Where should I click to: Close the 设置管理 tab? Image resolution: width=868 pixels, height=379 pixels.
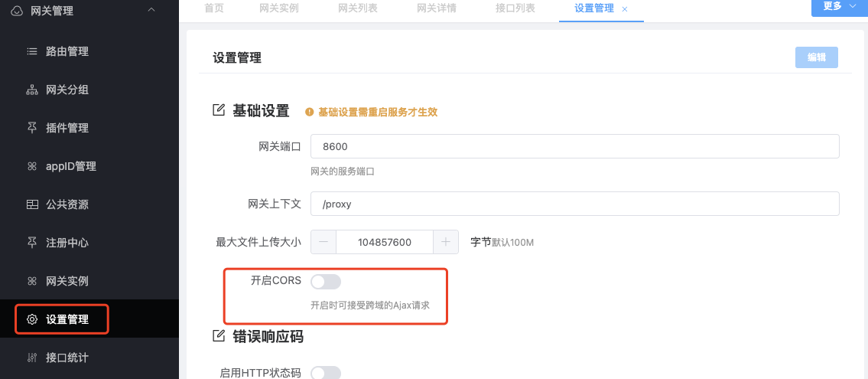(625, 9)
